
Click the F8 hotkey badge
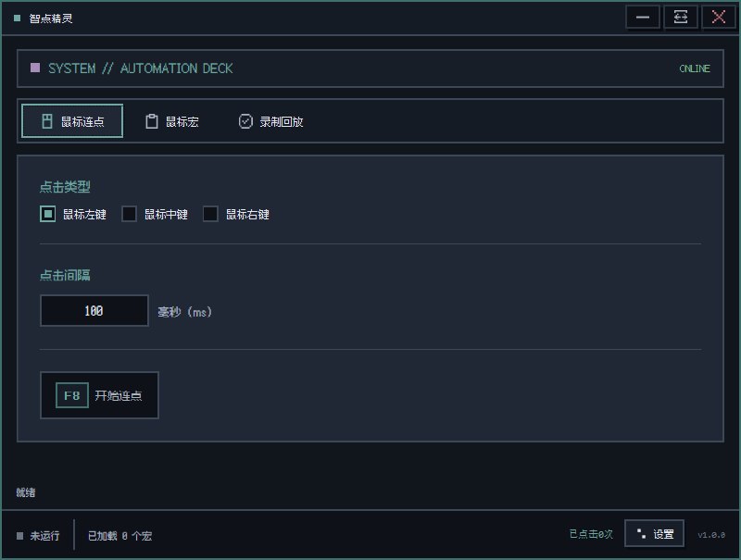tap(72, 395)
